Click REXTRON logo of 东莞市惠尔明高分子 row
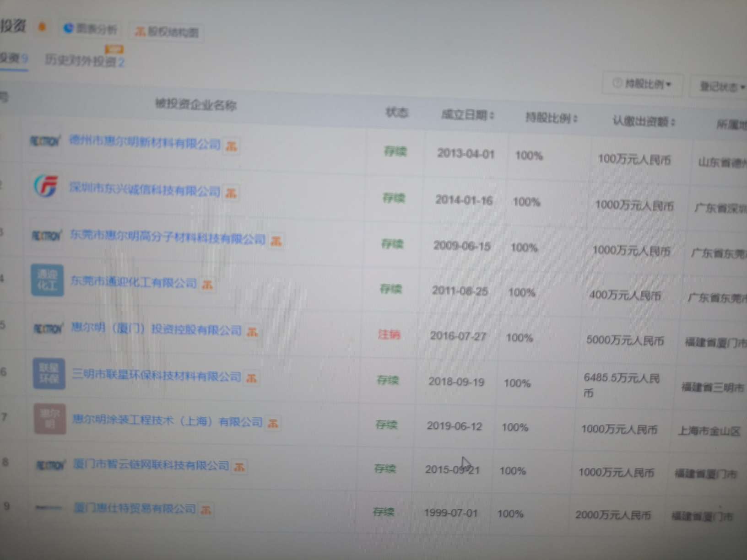747x560 pixels. pyautogui.click(x=46, y=235)
